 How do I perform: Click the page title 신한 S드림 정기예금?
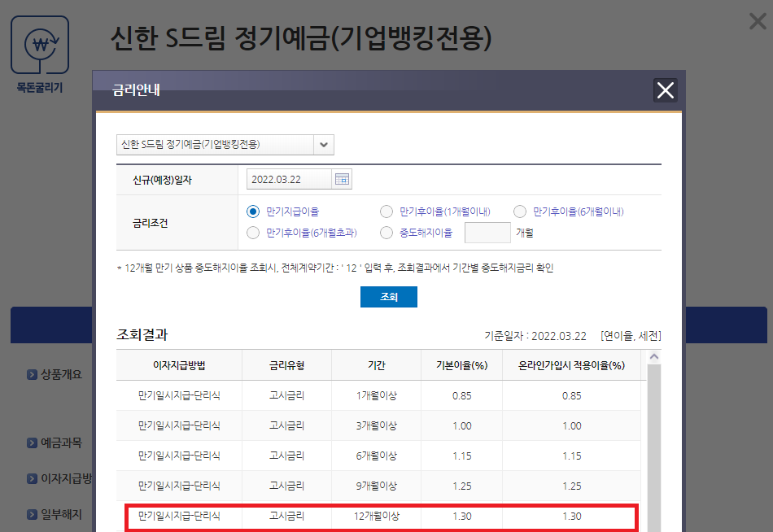301,38
